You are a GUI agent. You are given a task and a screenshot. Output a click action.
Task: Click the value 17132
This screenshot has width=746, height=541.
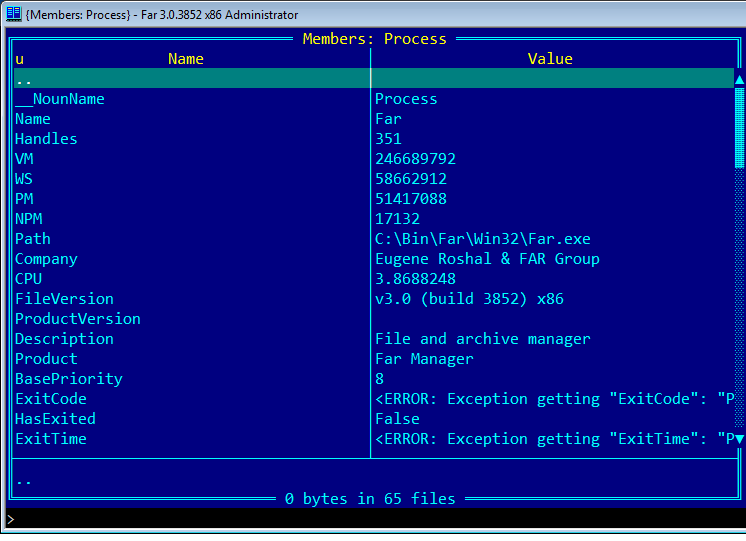397,219
